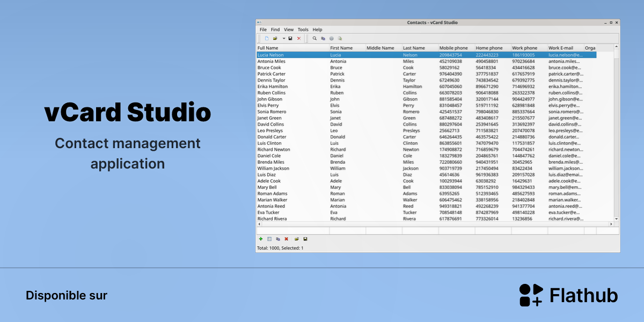This screenshot has width=644, height=322.
Task: Open Find with the magnifier toolbar icon
Action: coord(314,39)
